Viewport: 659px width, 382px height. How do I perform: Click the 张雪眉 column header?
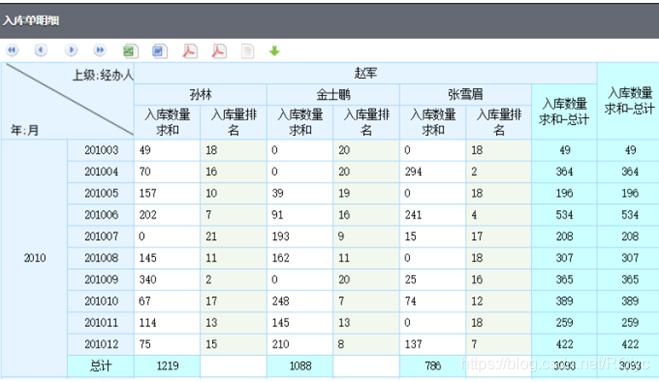tap(465, 95)
